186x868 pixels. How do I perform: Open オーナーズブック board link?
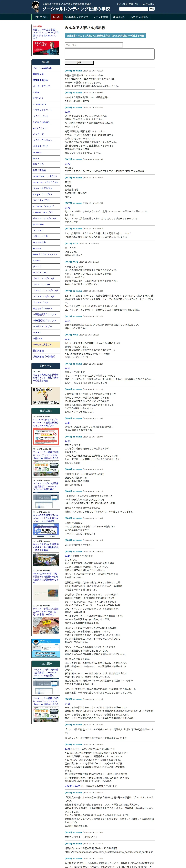tap(46, 86)
